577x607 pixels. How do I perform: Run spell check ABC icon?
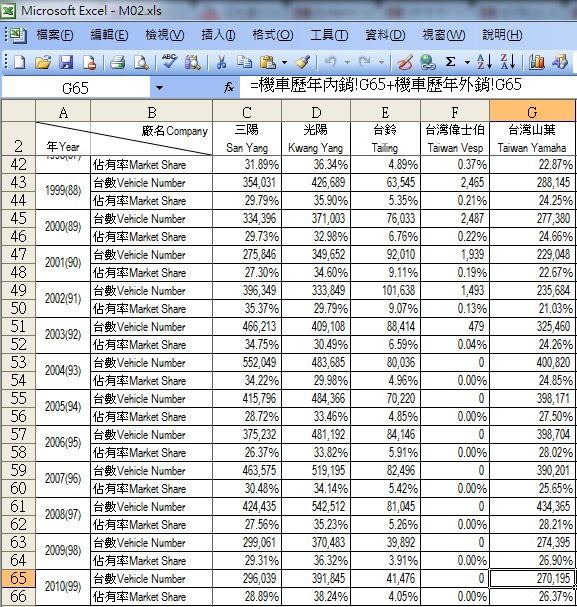[170, 61]
